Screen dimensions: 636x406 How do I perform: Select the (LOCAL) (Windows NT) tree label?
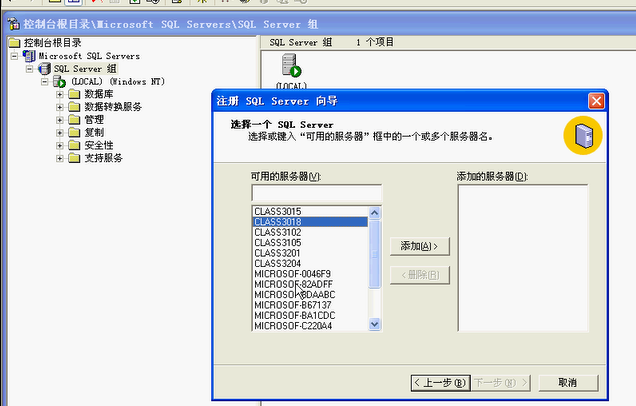coord(118,82)
